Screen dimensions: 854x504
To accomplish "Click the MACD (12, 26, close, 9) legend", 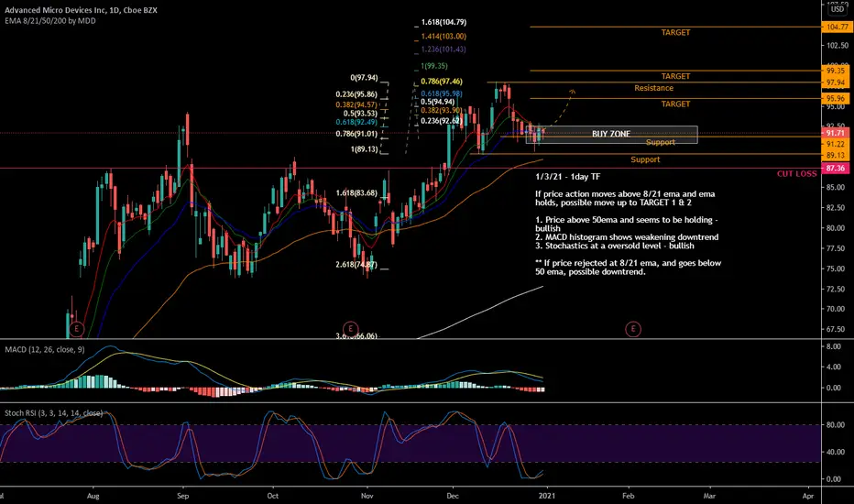I will click(48, 352).
